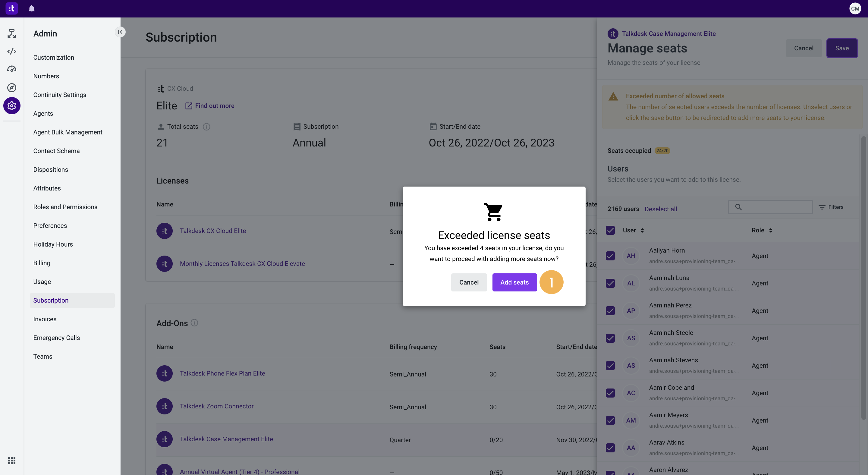Click the AM avatar for Aamir Meyers
The width and height of the screenshot is (868, 475).
[x=631, y=421]
